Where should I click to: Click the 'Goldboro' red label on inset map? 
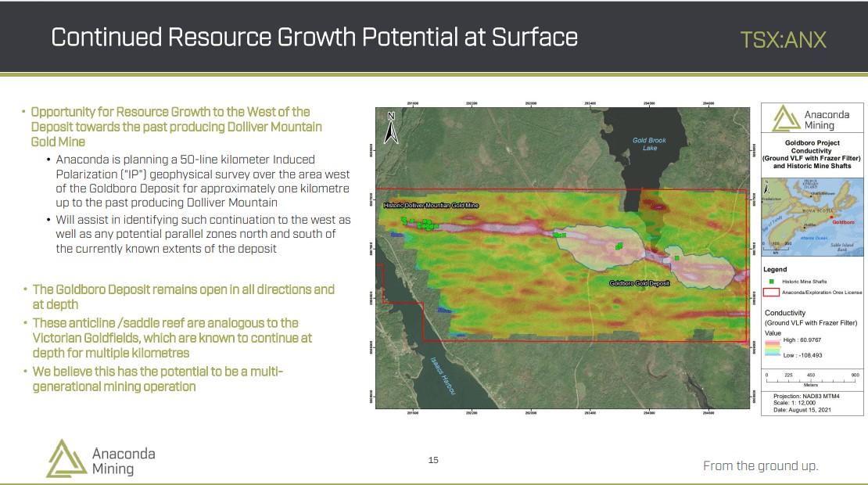(x=843, y=222)
